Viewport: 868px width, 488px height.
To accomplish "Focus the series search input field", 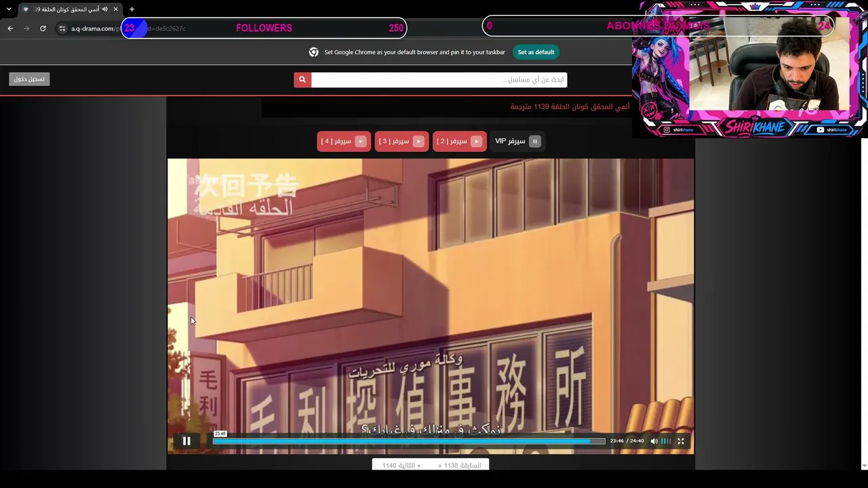I will (439, 80).
